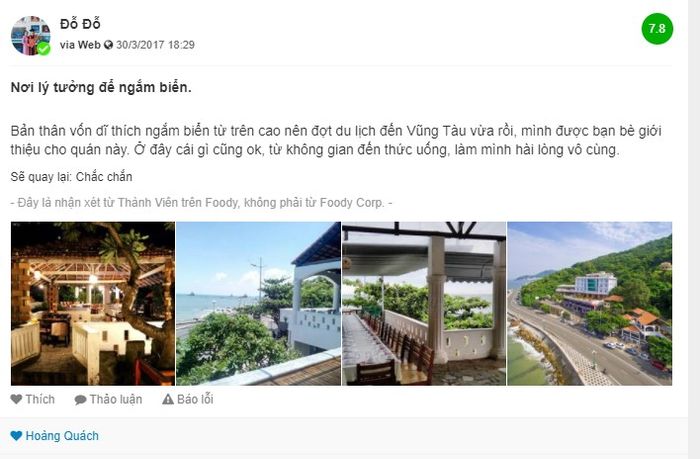Open the night-time terrace photo thumbnail
Viewport: 700px width, 459px height.
point(93,304)
